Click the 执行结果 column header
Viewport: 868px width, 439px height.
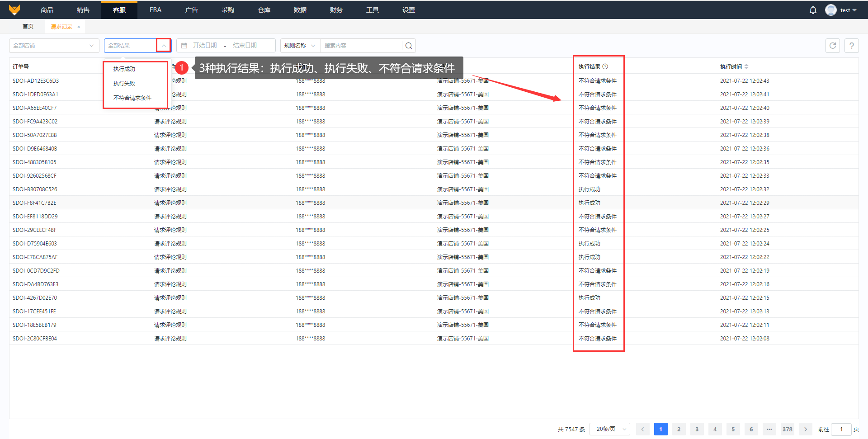pos(590,67)
